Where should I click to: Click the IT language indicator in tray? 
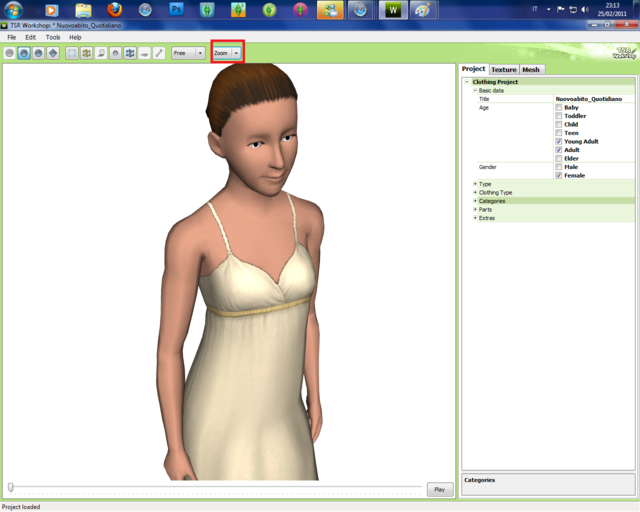535,9
